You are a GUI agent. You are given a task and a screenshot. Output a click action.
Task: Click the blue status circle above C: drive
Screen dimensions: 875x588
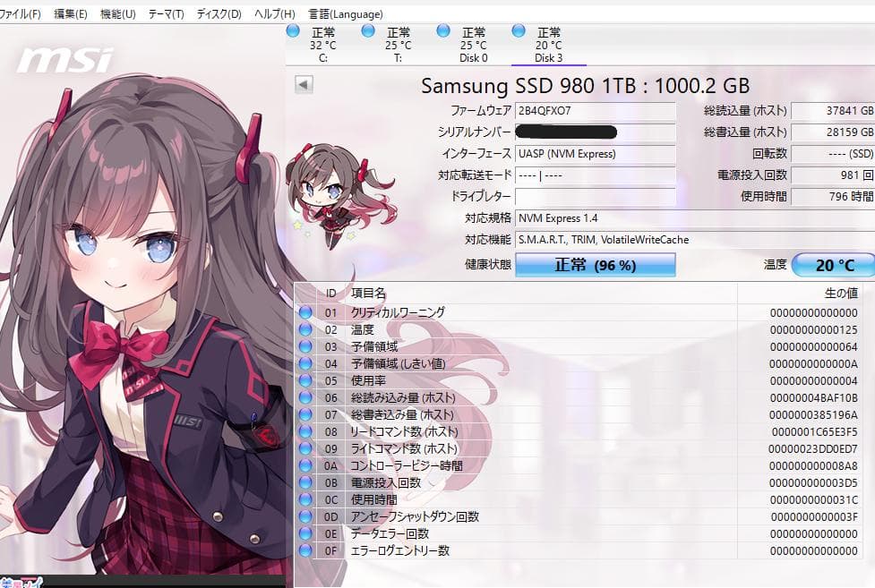pos(291,30)
